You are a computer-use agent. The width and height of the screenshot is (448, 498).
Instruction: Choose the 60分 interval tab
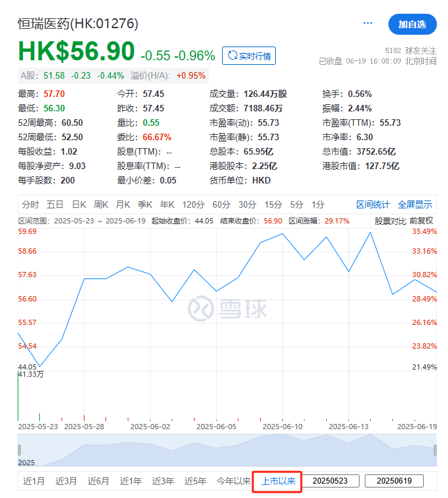221,204
